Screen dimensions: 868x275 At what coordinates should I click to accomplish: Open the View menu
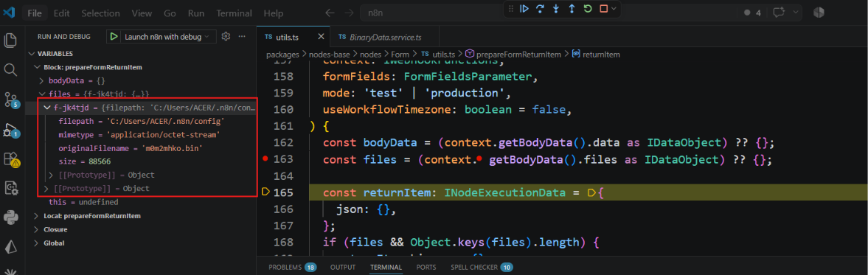click(x=142, y=13)
